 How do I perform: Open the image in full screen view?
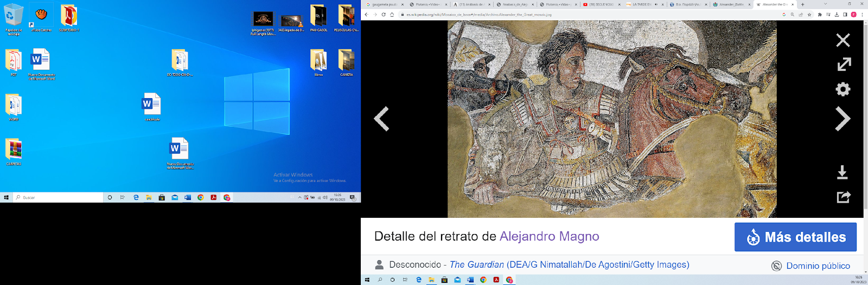pyautogui.click(x=844, y=64)
